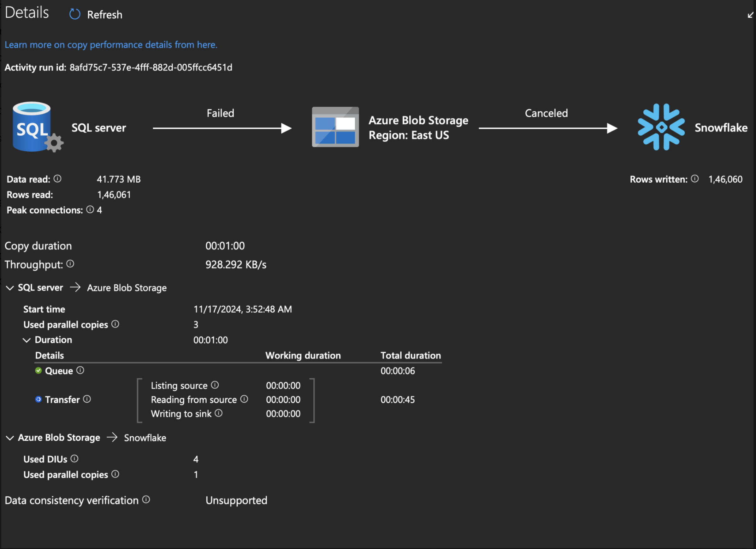756x549 pixels.
Task: Click the Azure Blob Storage icon
Action: click(335, 127)
